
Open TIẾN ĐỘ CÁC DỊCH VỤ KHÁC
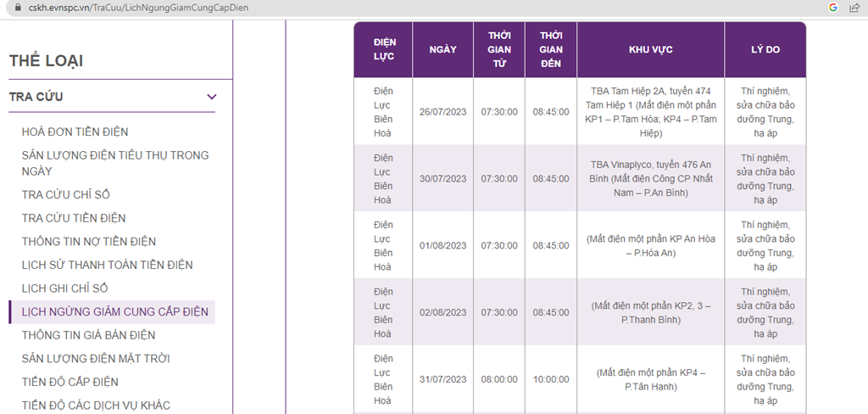pos(97,406)
